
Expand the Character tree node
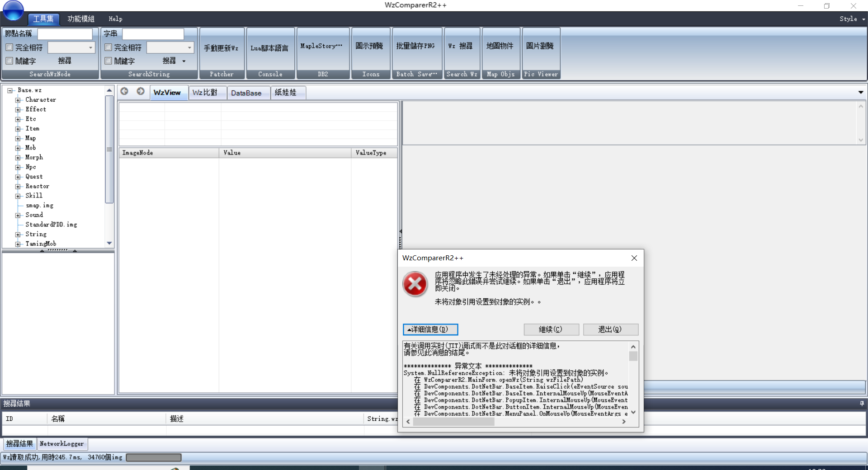[x=18, y=100]
